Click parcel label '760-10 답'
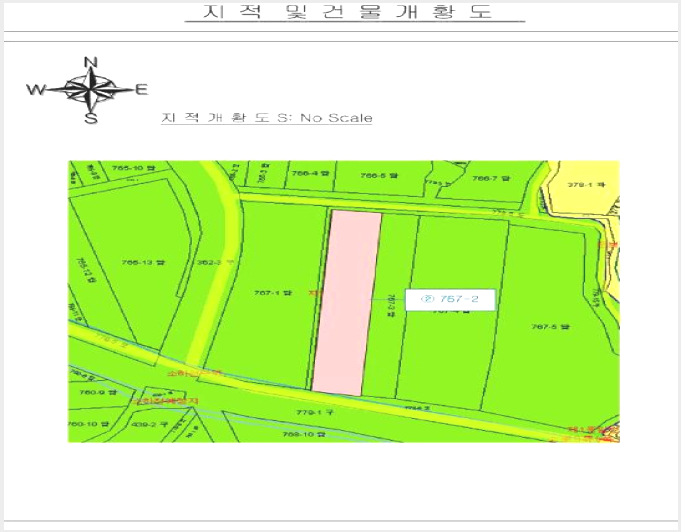 point(89,423)
